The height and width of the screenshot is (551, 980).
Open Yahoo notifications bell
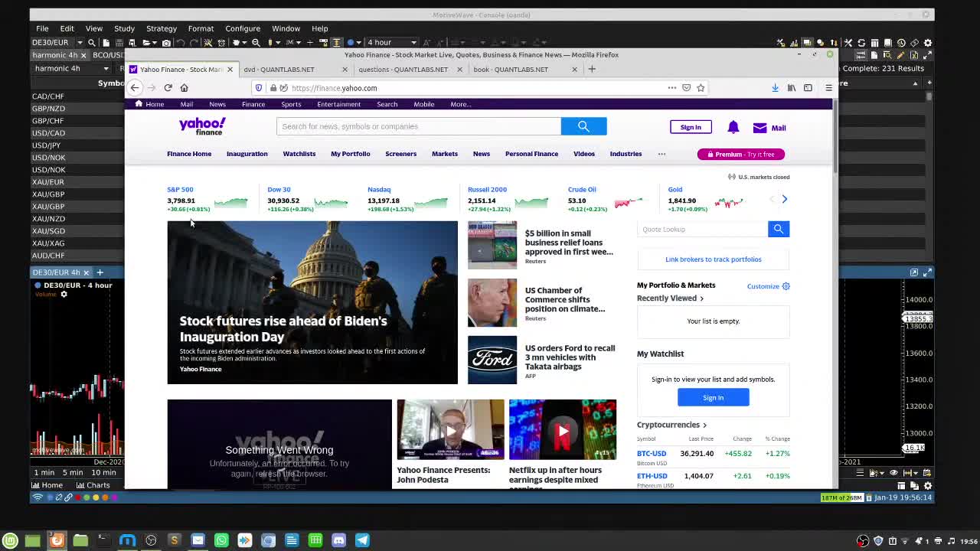[733, 127]
